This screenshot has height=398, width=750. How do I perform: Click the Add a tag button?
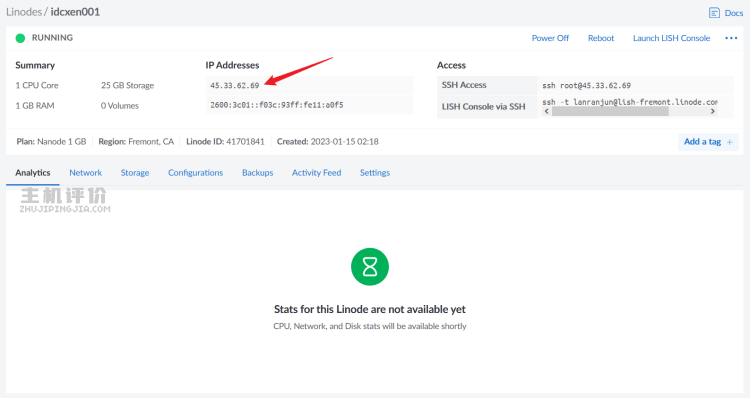click(x=708, y=142)
